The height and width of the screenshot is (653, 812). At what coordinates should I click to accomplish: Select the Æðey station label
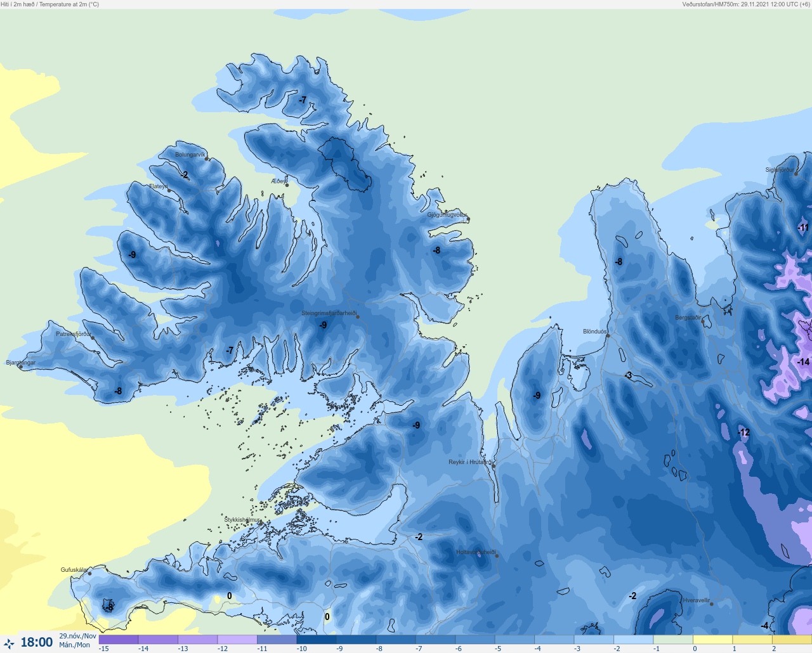[x=278, y=181]
